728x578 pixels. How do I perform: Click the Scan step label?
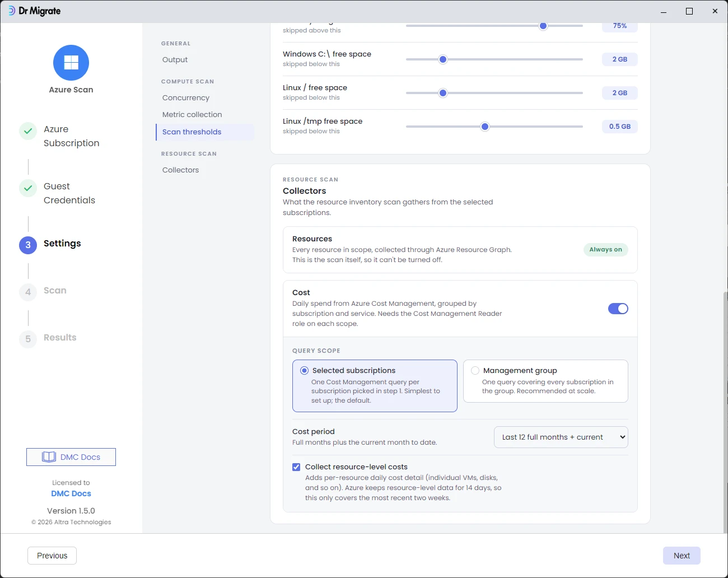pos(55,291)
